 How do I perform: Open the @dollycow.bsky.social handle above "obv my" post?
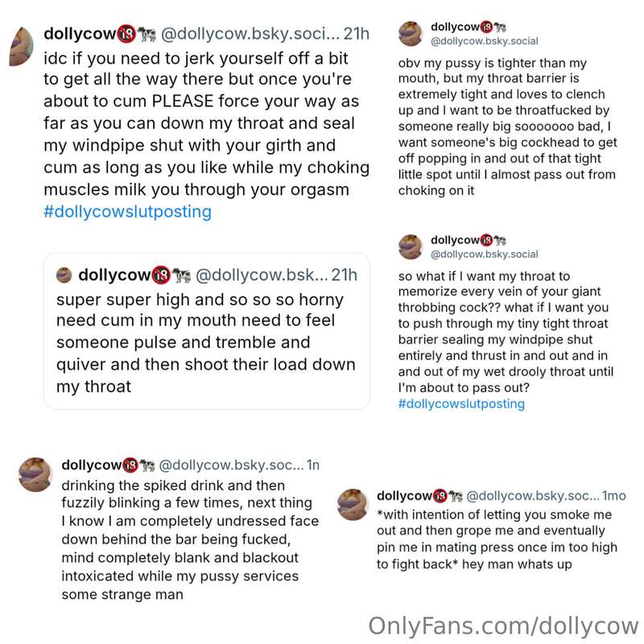[x=485, y=41]
